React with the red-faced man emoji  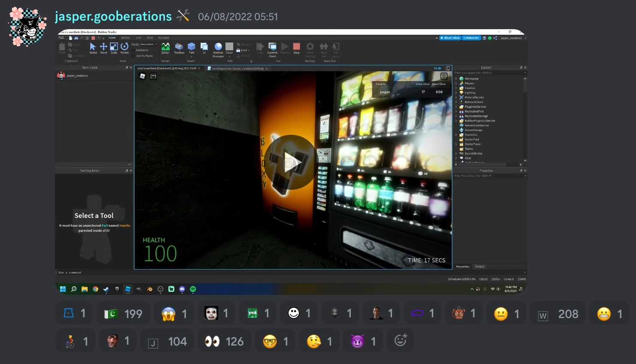[117, 341]
